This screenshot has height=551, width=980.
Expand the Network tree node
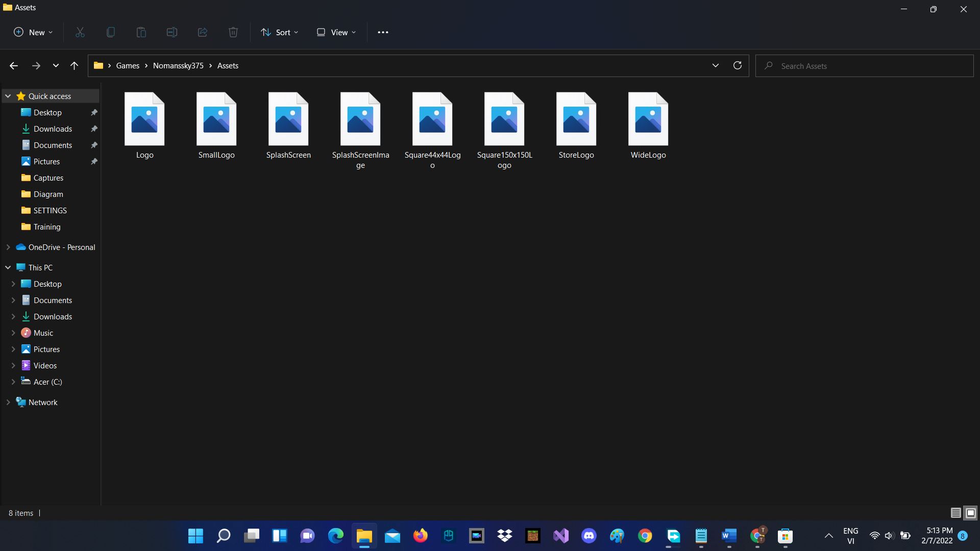(8, 402)
